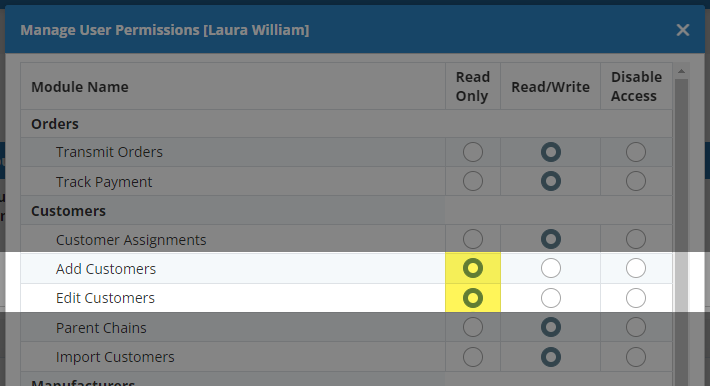Set Transmit Orders to Read Only
The width and height of the screenshot is (710, 386).
[473, 152]
